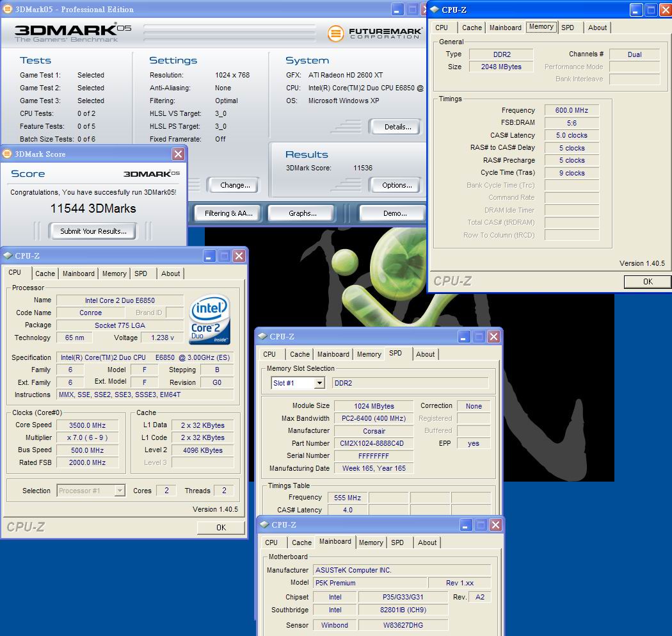Open the Filtering & AA dialog
Viewport: 672px width, 636px height.
pyautogui.click(x=228, y=213)
